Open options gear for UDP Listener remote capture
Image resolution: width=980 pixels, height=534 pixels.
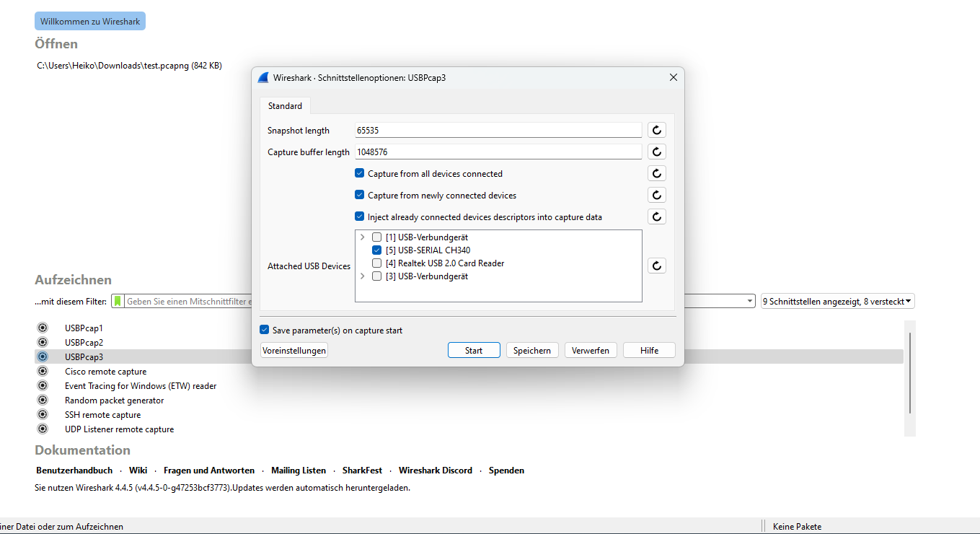pos(43,429)
